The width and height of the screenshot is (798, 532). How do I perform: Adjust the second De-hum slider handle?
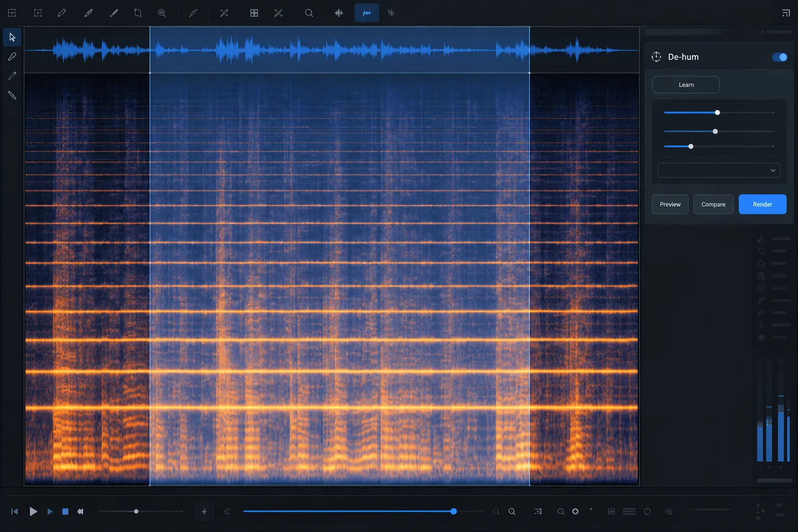pyautogui.click(x=715, y=131)
